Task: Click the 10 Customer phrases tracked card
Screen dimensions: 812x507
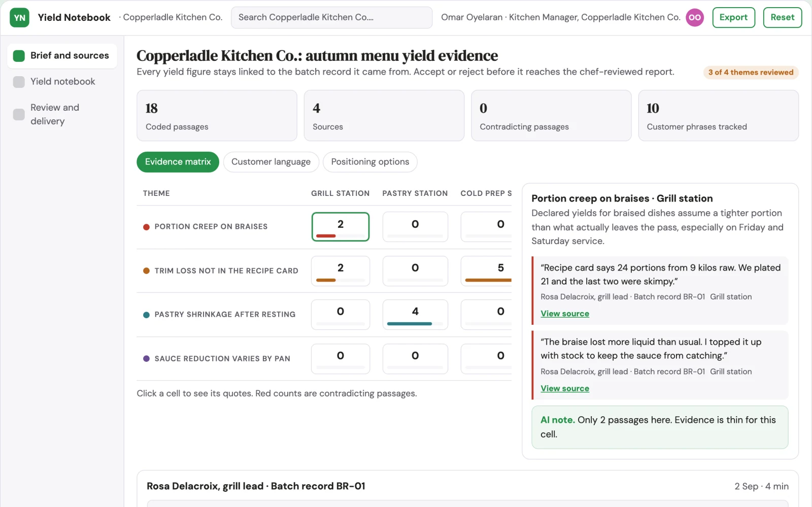Action: (x=718, y=116)
